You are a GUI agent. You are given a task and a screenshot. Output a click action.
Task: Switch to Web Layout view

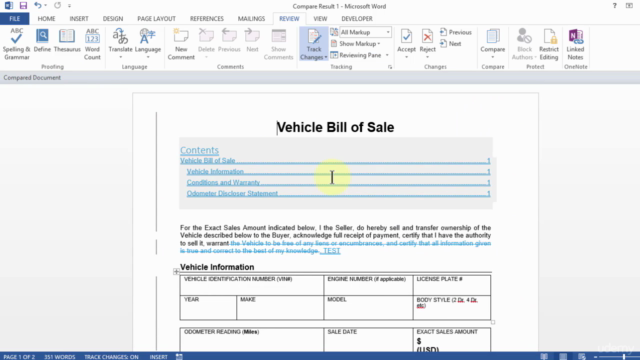coord(582,357)
